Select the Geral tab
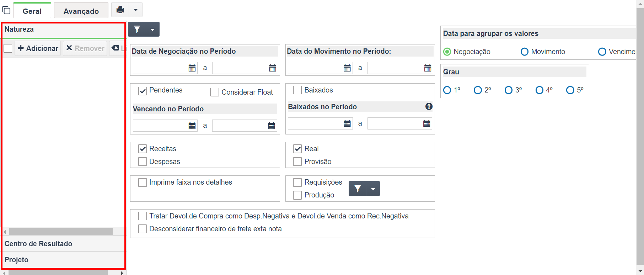644x275 pixels. (32, 11)
